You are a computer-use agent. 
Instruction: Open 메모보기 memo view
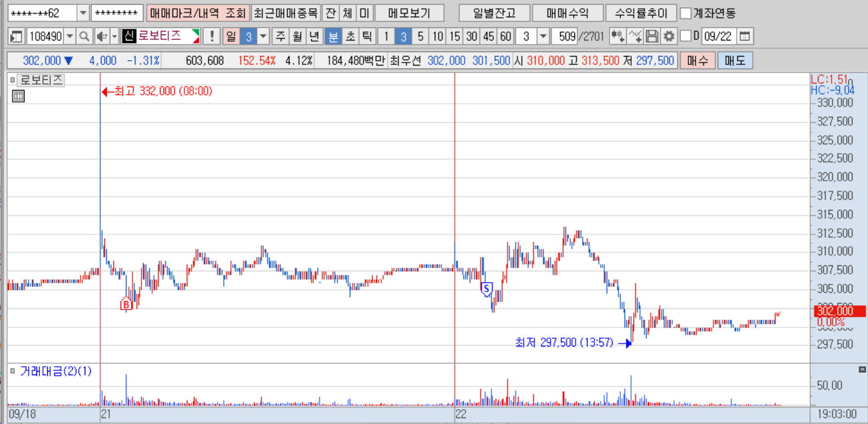(x=410, y=13)
